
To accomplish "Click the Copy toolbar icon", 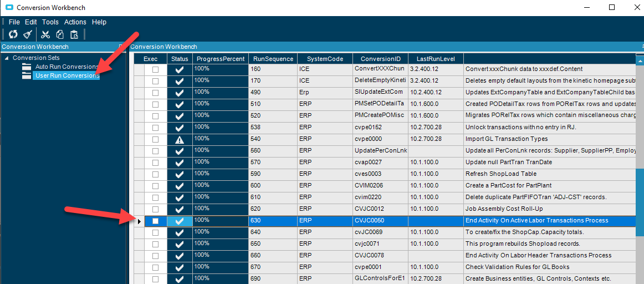I will coord(60,34).
